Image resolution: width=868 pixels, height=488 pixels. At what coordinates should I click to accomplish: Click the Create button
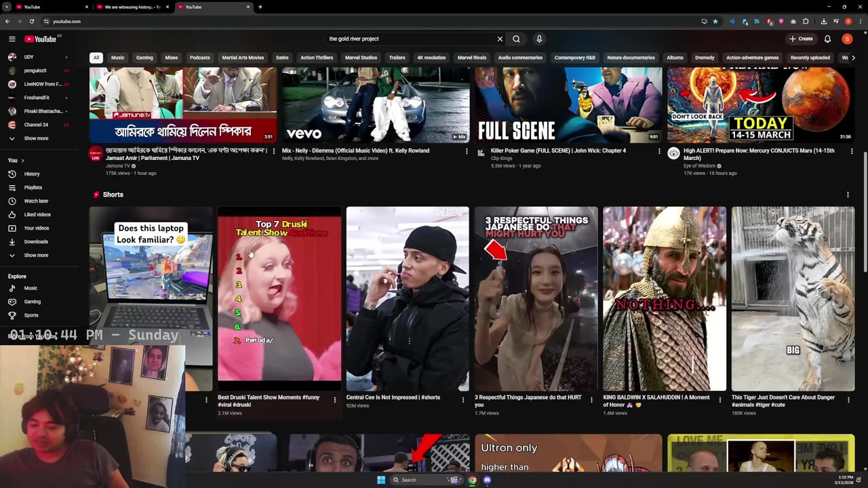[x=801, y=39]
